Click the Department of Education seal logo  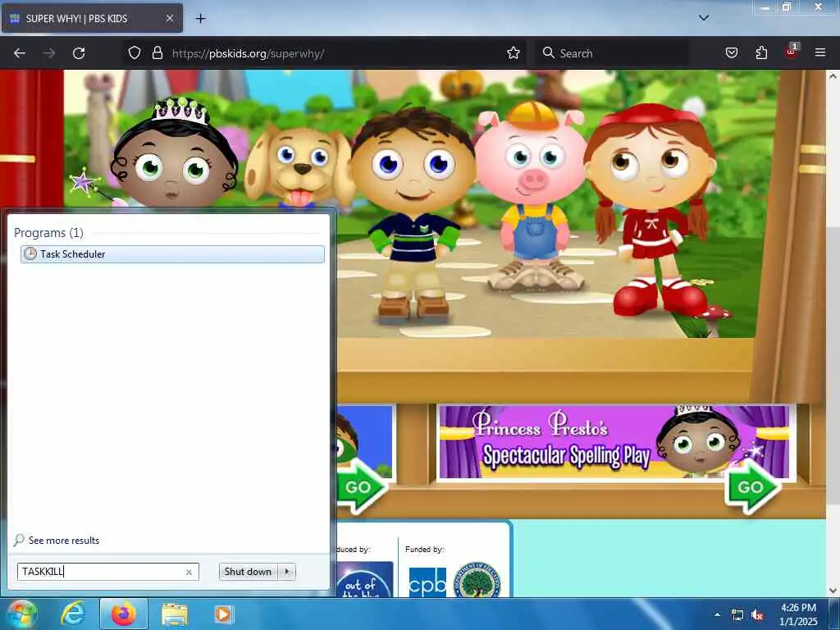tap(477, 580)
